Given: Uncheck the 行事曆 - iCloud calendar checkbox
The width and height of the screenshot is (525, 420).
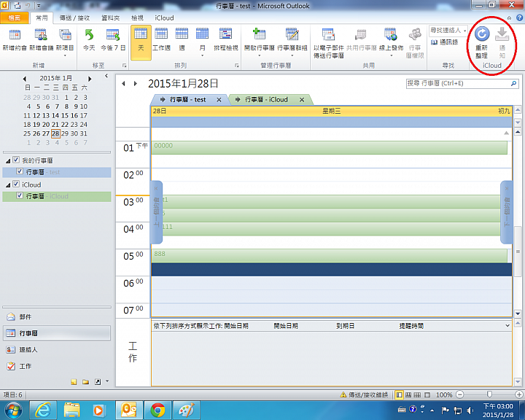Looking at the screenshot, I should point(20,195).
